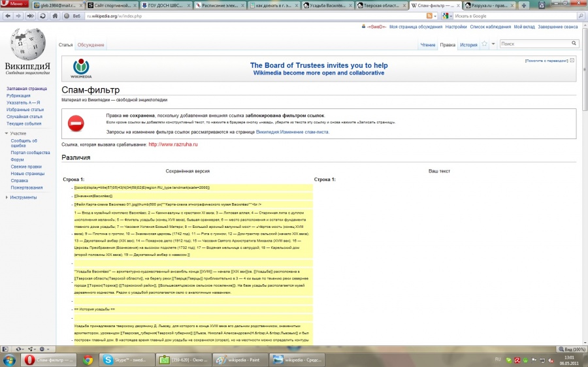The width and height of the screenshot is (588, 367).
Task: Switch to the Расписание элек... tab
Action: 221,5
